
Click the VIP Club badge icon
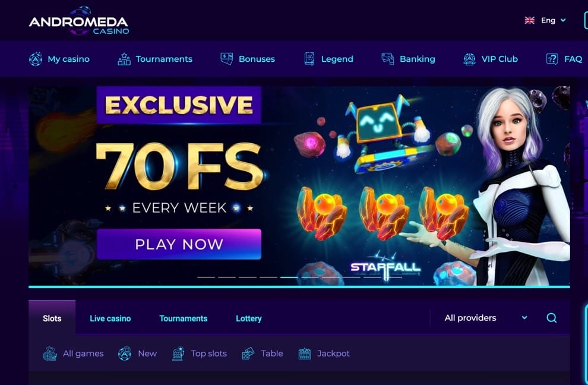469,59
